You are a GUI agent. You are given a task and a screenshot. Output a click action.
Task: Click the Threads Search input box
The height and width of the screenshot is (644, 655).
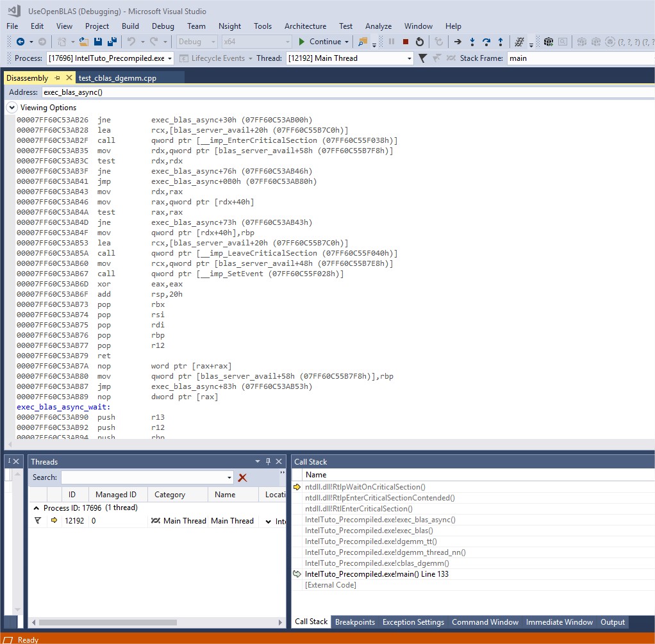tap(144, 477)
